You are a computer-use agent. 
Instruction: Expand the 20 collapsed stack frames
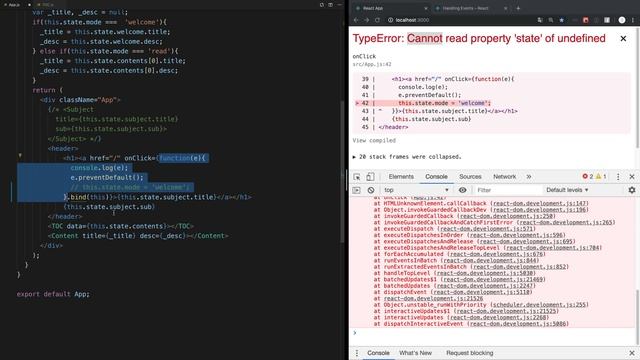407,157
